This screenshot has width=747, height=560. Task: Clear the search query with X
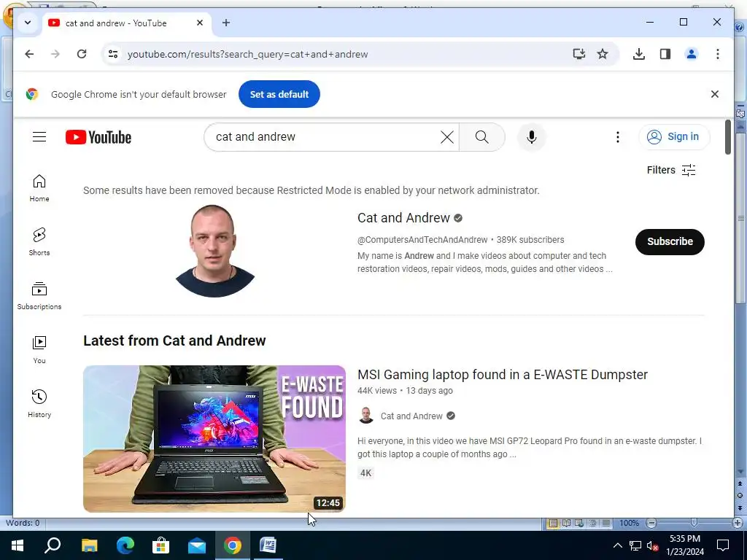point(447,136)
